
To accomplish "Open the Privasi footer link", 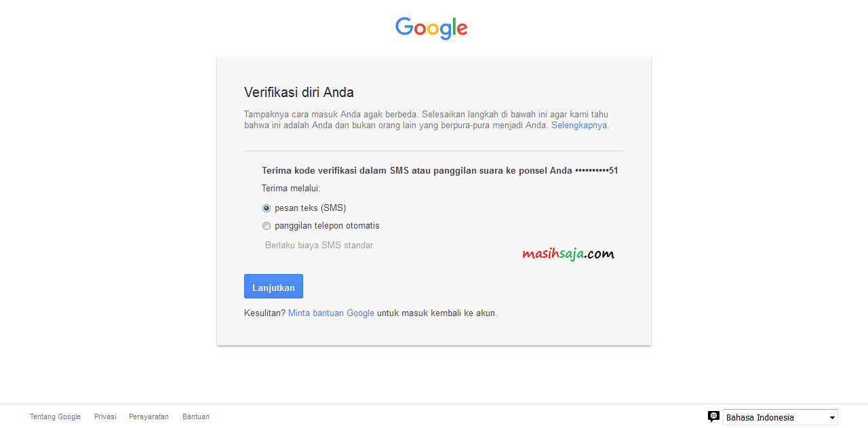I will tap(105, 417).
